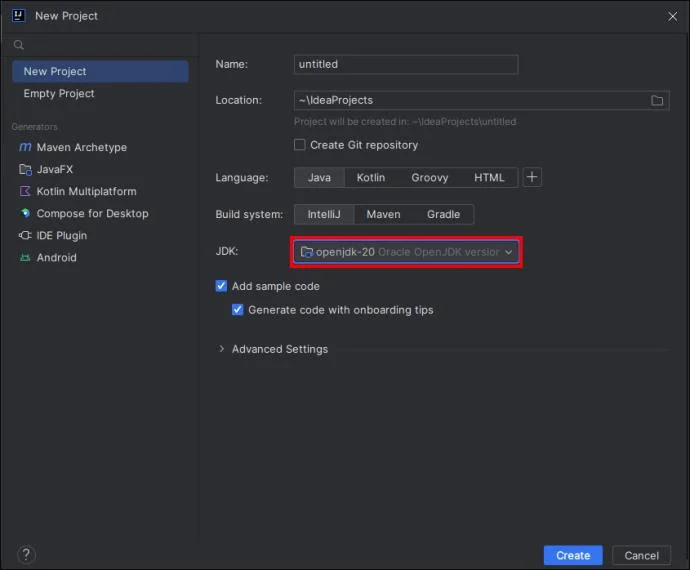690x570 pixels.
Task: Click the Create button
Action: coord(573,555)
